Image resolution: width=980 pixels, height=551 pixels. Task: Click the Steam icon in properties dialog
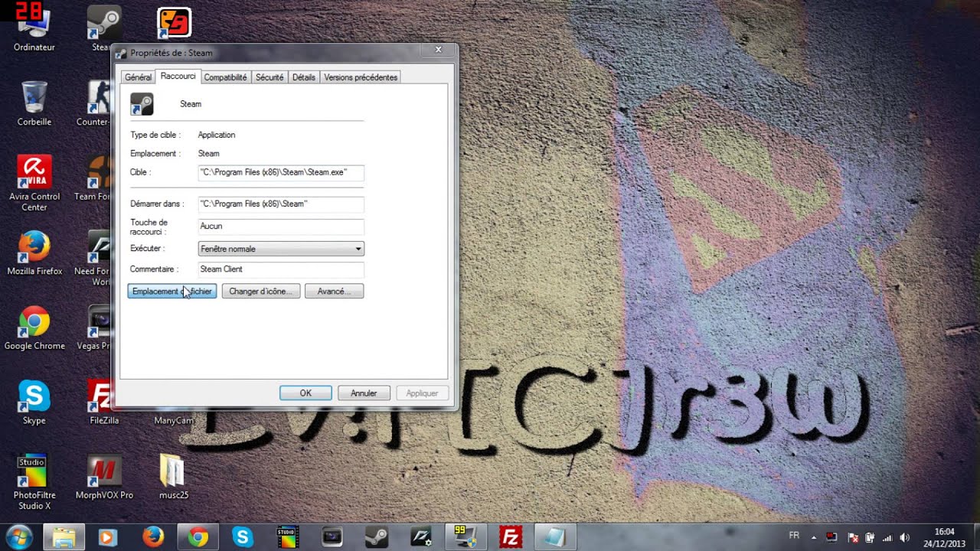142,104
